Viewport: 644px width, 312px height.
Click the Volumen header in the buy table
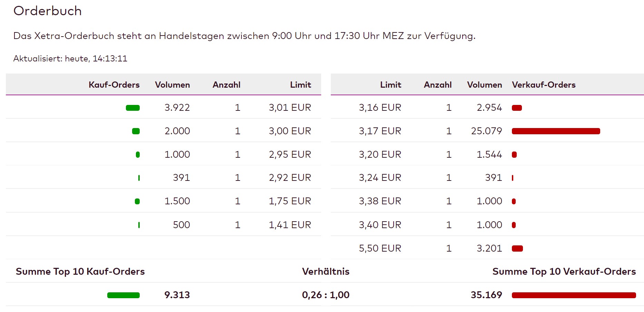coord(172,85)
